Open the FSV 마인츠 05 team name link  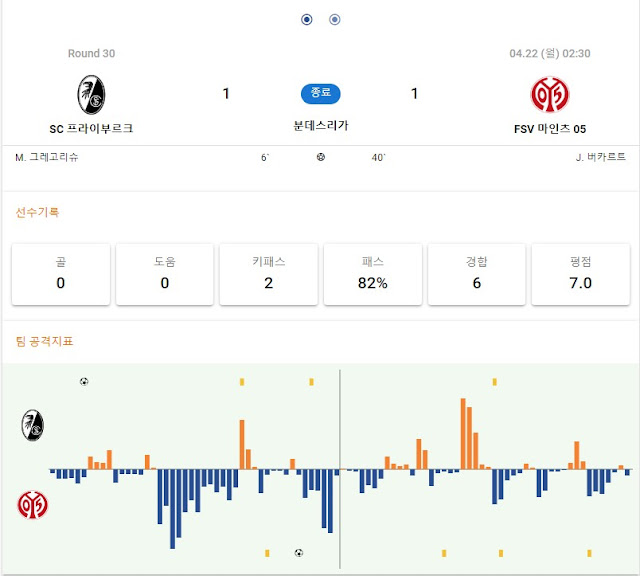coord(550,129)
